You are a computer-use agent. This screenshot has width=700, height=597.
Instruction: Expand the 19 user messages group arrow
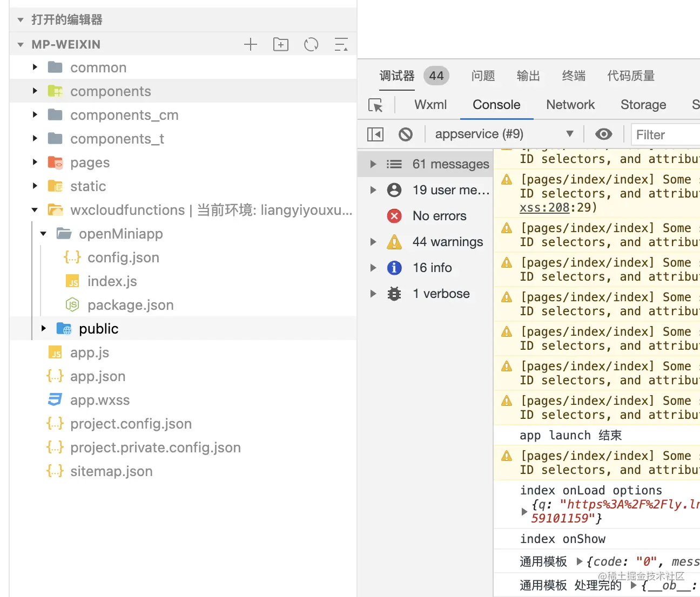click(x=373, y=190)
